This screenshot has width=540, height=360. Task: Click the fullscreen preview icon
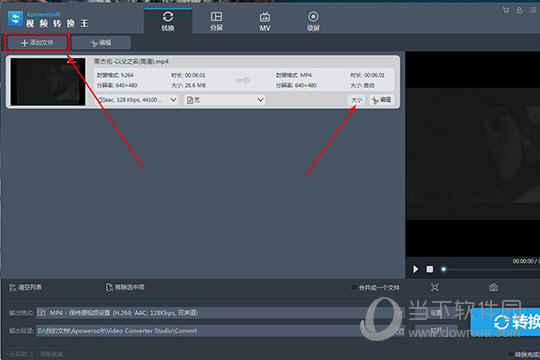pos(435,287)
